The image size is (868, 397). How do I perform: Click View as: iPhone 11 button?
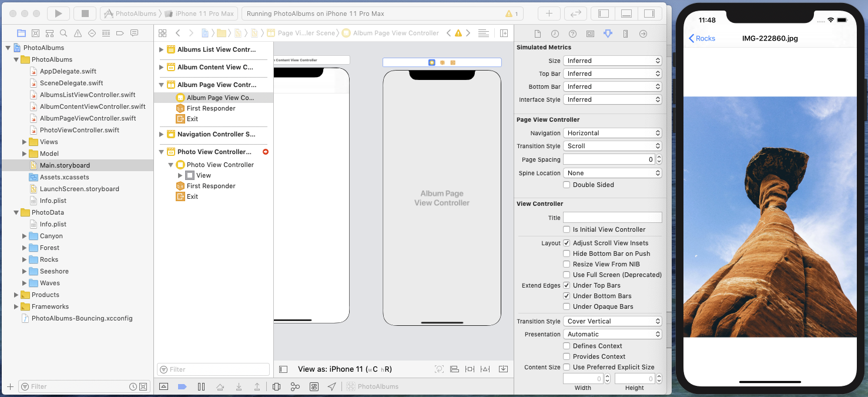click(x=344, y=369)
